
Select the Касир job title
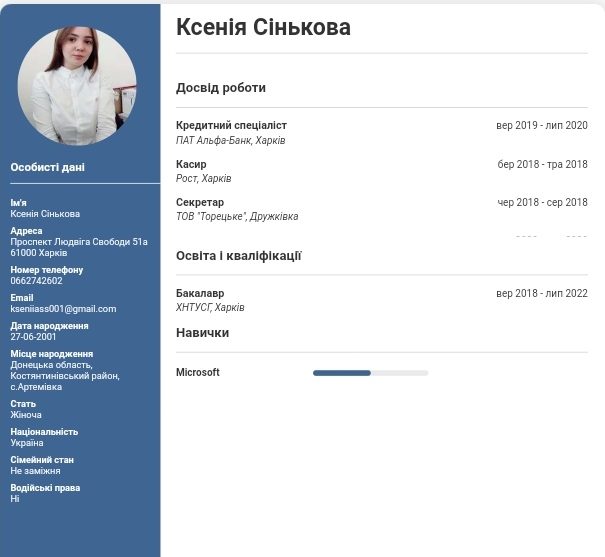(191, 164)
